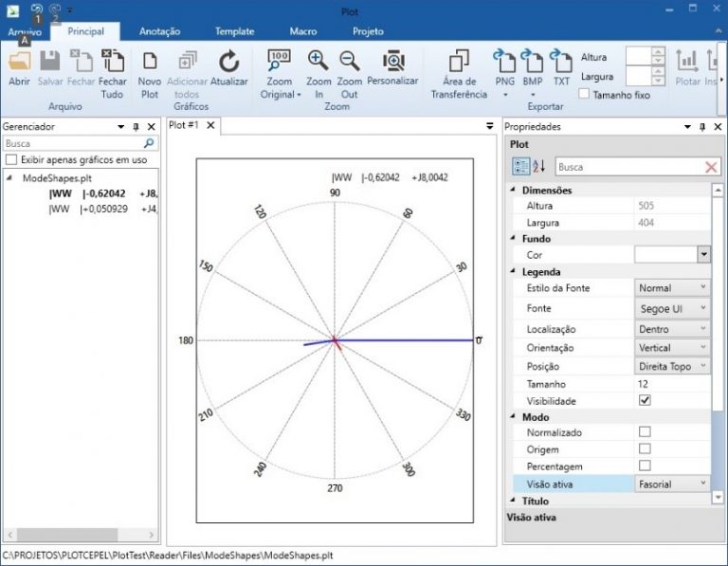Click the Gerenciador Busca search field

[72, 143]
